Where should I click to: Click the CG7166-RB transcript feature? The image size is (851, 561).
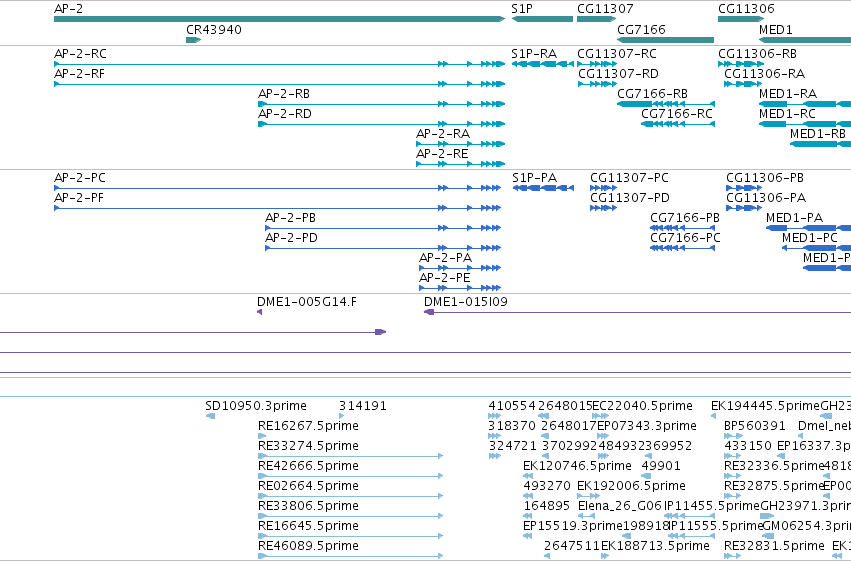666,104
